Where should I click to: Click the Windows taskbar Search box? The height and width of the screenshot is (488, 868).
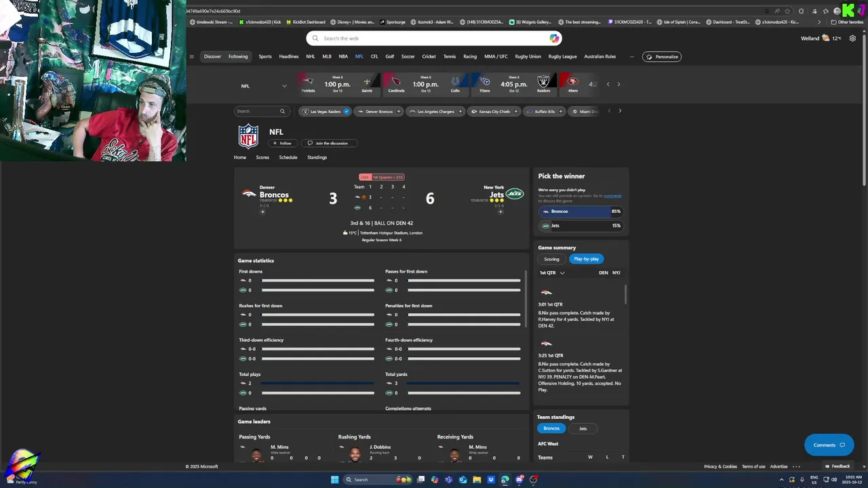tap(378, 480)
